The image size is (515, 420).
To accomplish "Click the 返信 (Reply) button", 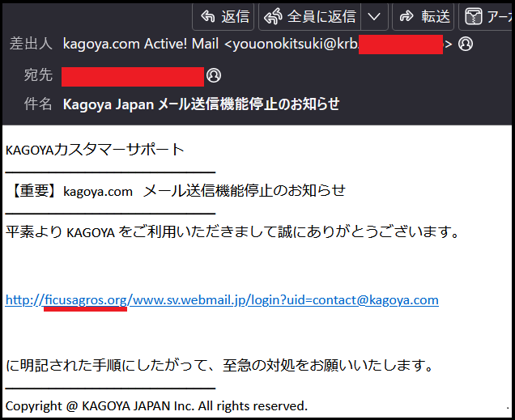I will (x=224, y=16).
